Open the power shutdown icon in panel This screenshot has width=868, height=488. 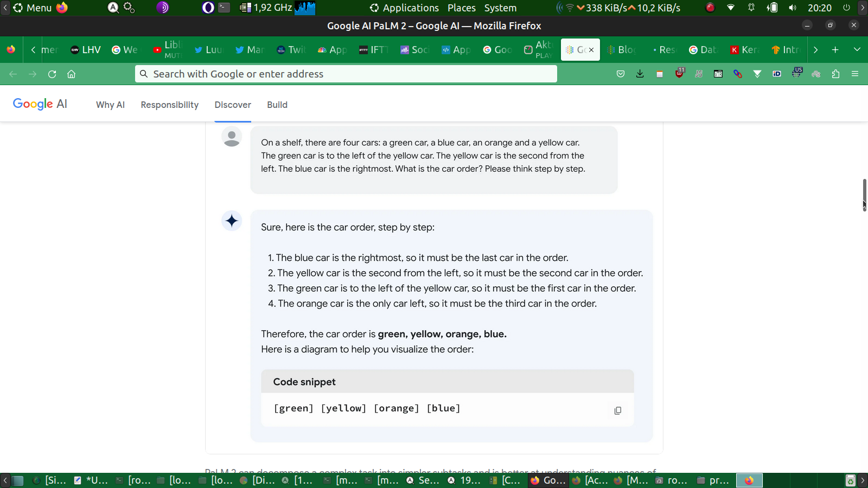846,8
